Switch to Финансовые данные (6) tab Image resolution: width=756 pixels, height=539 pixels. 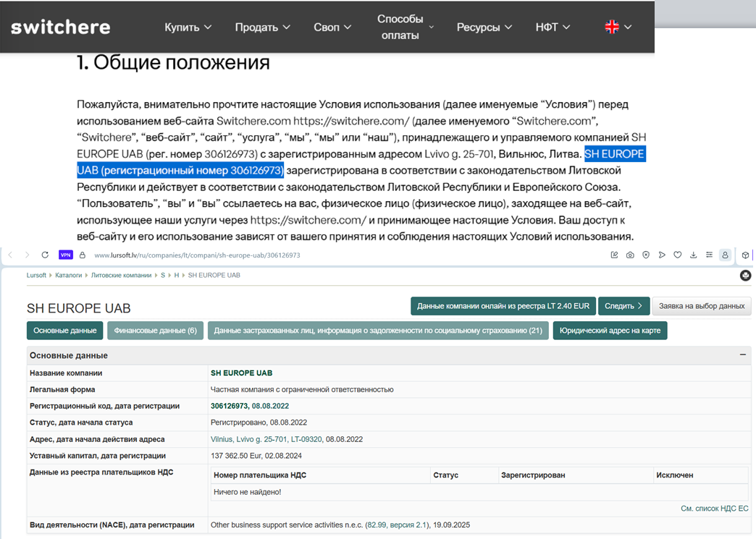click(155, 331)
